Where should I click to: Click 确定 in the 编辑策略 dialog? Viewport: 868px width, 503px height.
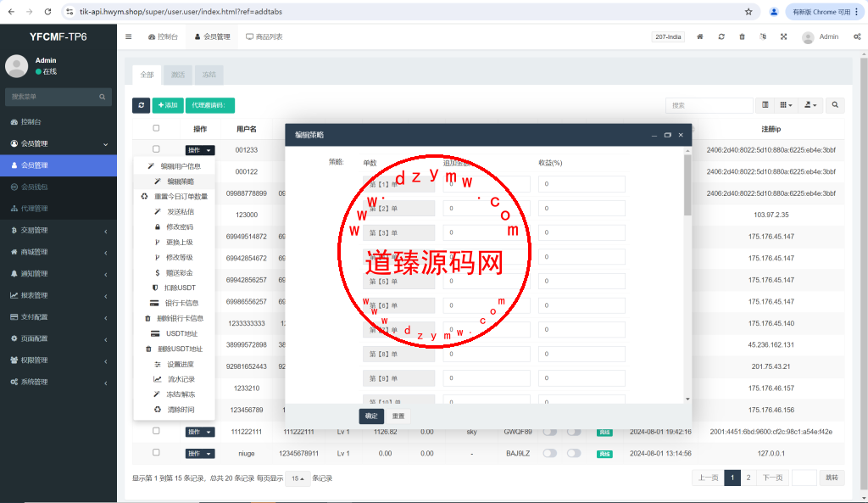(x=371, y=416)
